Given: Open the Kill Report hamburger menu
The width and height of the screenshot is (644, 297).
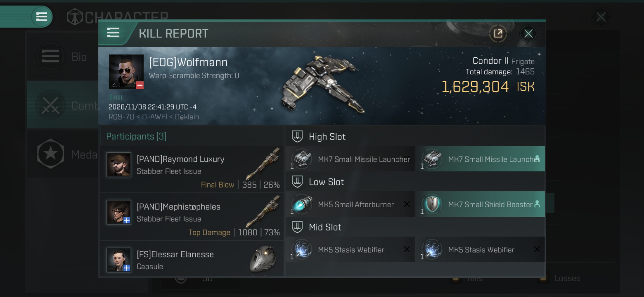Looking at the screenshot, I should 113,33.
